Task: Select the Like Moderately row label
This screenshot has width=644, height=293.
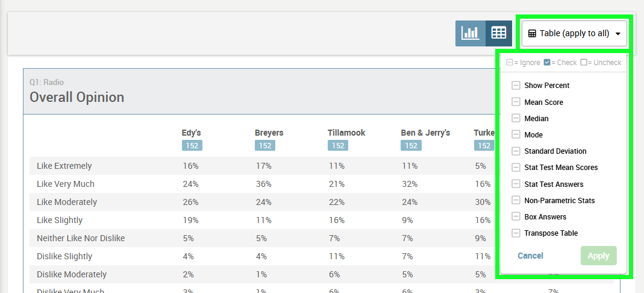Action: click(x=67, y=202)
